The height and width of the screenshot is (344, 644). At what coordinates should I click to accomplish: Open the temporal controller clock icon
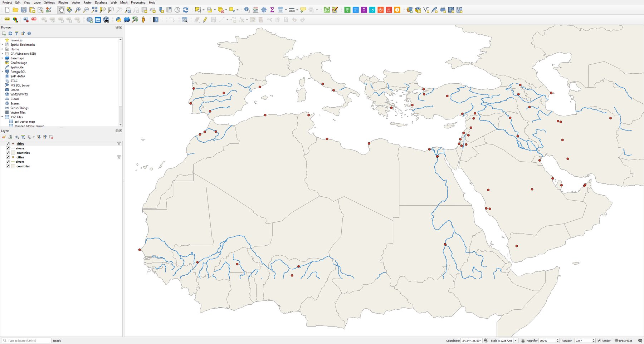click(177, 10)
